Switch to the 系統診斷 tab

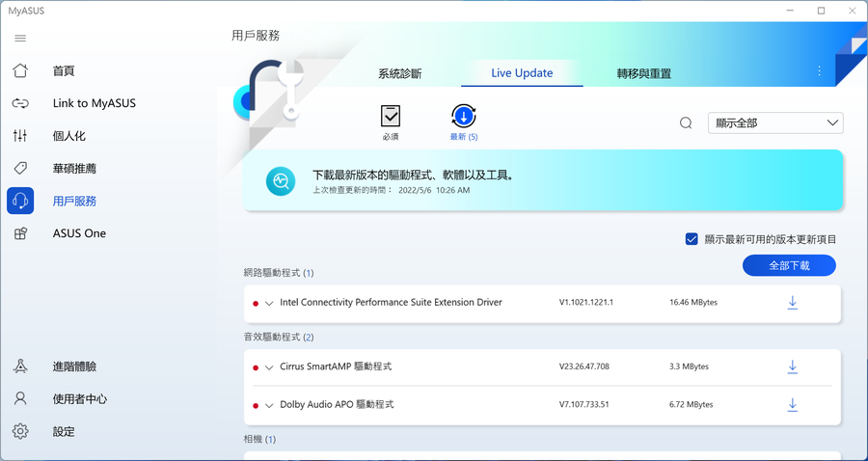coord(399,73)
